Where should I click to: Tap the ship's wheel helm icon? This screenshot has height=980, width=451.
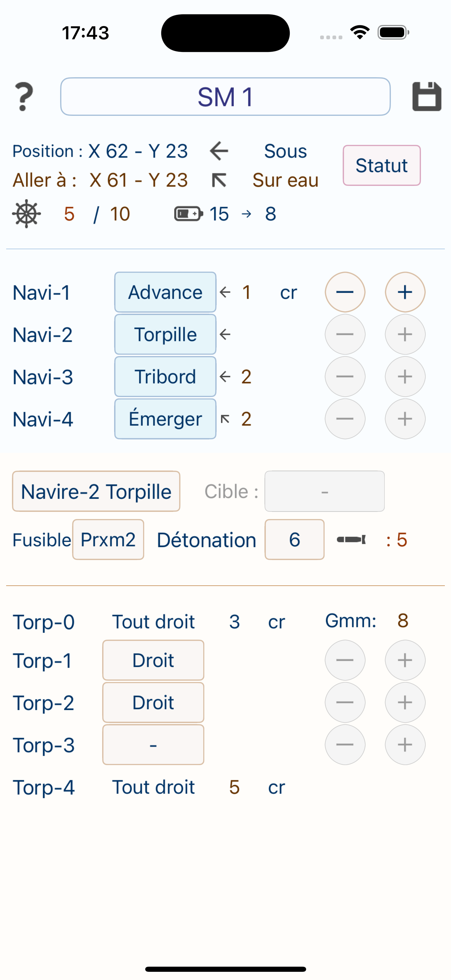(26, 214)
